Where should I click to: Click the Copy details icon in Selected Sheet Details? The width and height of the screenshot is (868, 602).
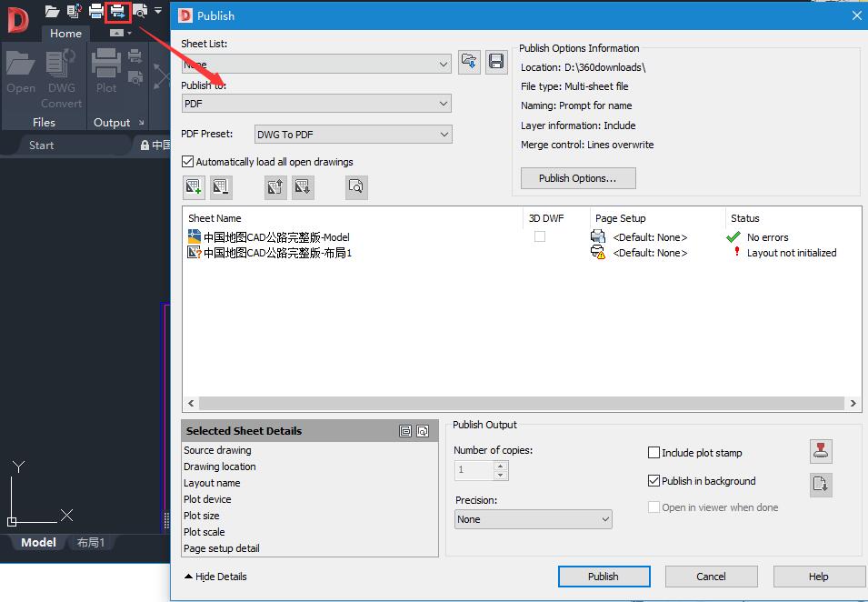405,431
